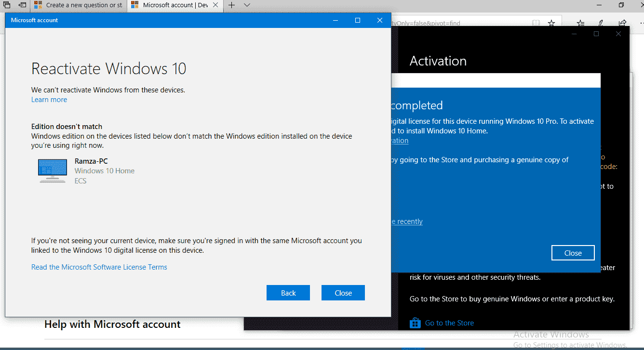Minimize the Edge browser window
The width and height of the screenshot is (644, 350).
pos(599,5)
